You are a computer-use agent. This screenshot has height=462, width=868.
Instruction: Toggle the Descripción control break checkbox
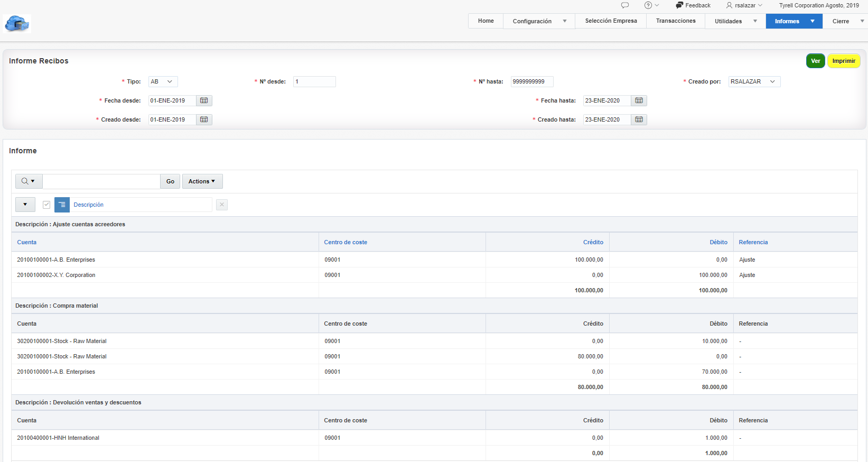pyautogui.click(x=46, y=205)
